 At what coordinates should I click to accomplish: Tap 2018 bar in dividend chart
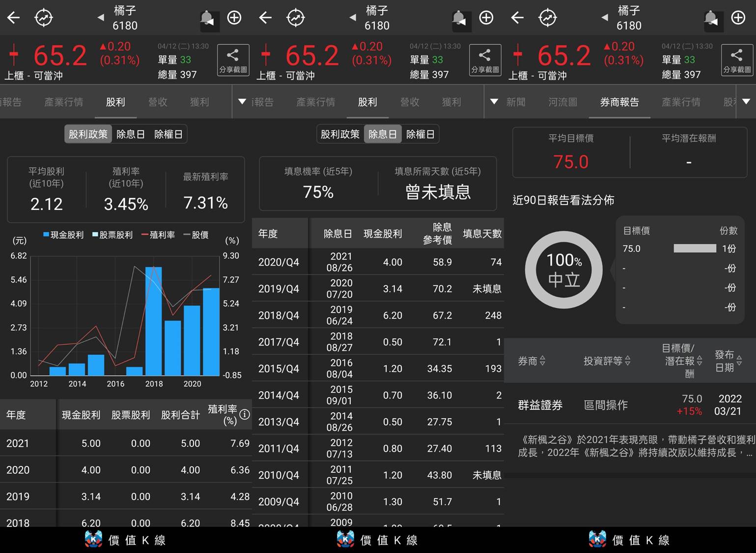[154, 321]
